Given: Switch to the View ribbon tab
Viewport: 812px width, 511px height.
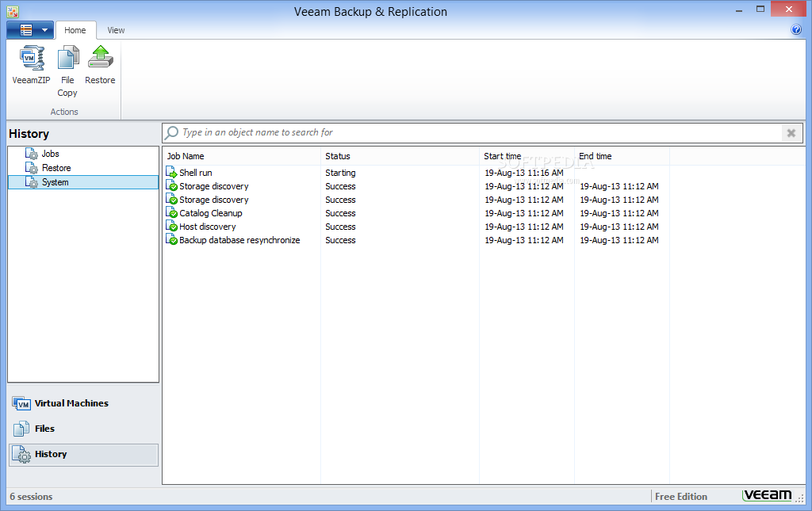Looking at the screenshot, I should (x=116, y=30).
